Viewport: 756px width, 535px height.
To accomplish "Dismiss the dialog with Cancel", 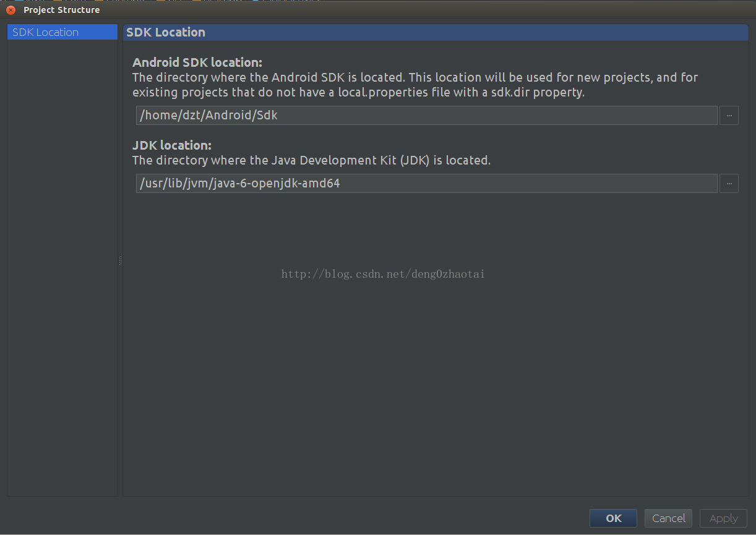I will coord(668,518).
